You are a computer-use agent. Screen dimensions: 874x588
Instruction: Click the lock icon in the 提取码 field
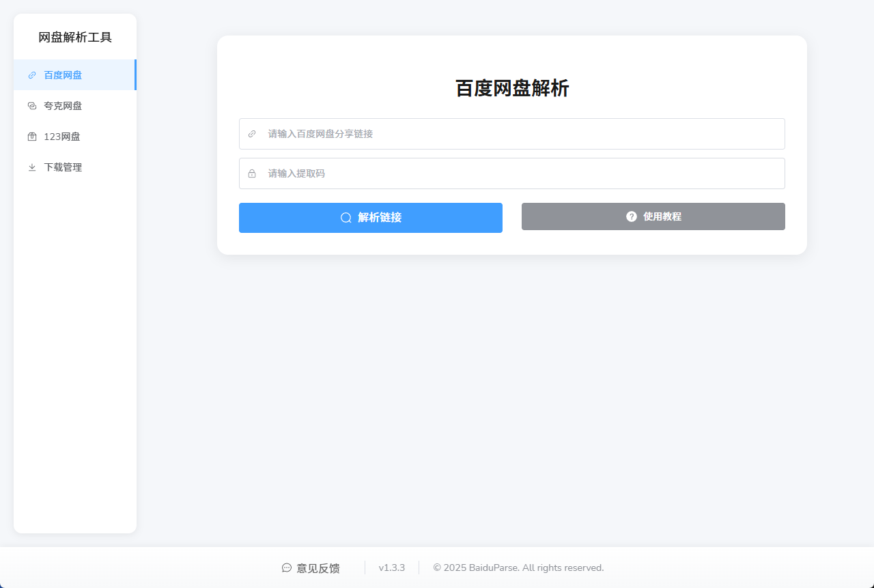point(252,173)
